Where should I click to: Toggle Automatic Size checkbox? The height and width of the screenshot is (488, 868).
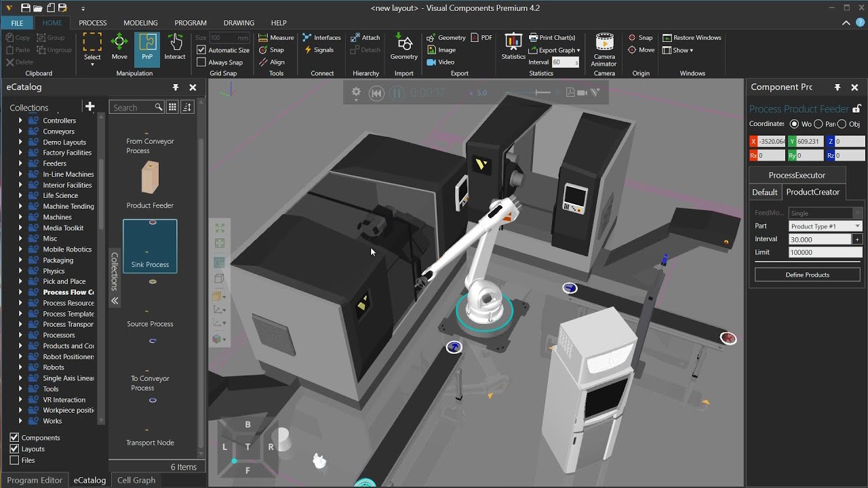201,50
